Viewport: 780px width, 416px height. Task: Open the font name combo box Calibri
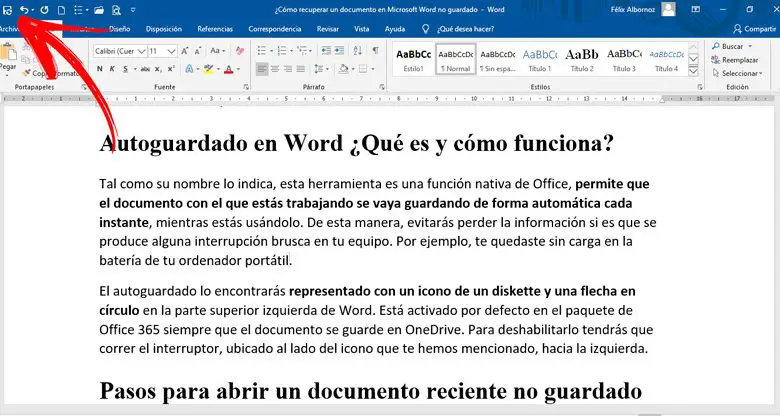click(x=119, y=51)
